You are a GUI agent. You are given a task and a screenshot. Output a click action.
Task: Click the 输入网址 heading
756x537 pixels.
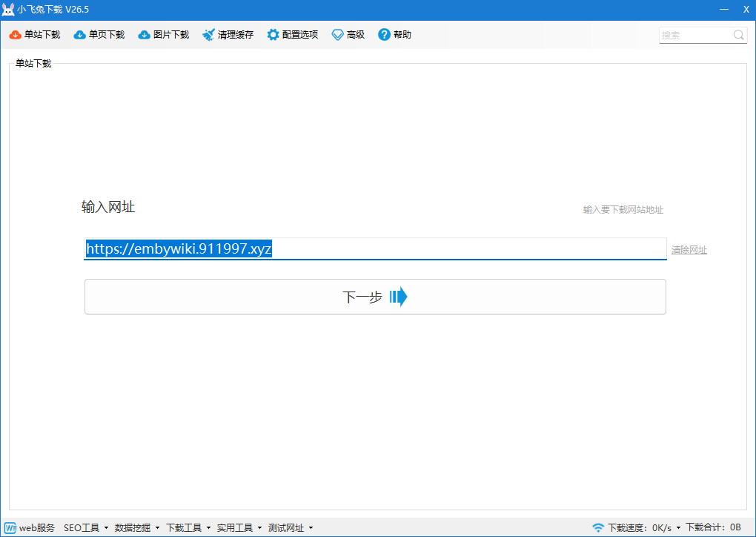click(108, 208)
